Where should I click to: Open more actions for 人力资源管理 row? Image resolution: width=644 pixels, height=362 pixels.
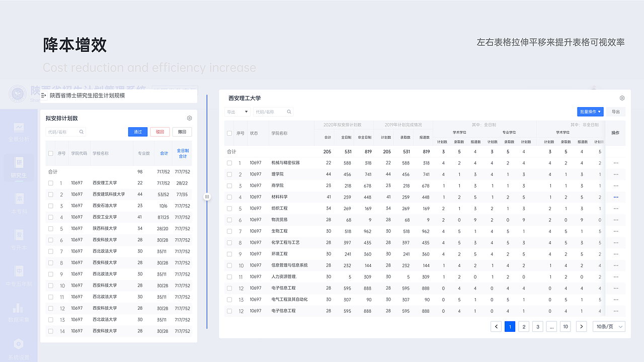(x=616, y=277)
